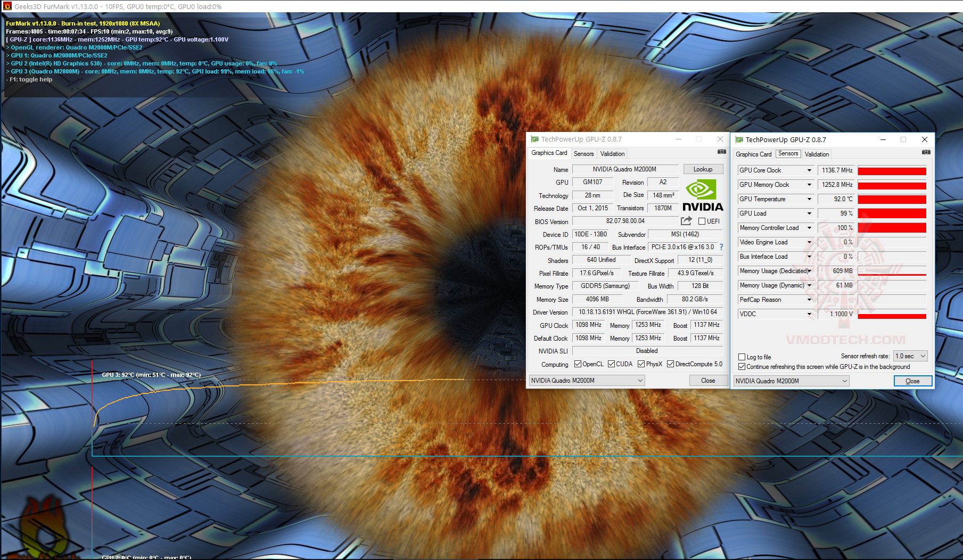Click the OpenGL renderer line in FurMark overlay

point(74,47)
